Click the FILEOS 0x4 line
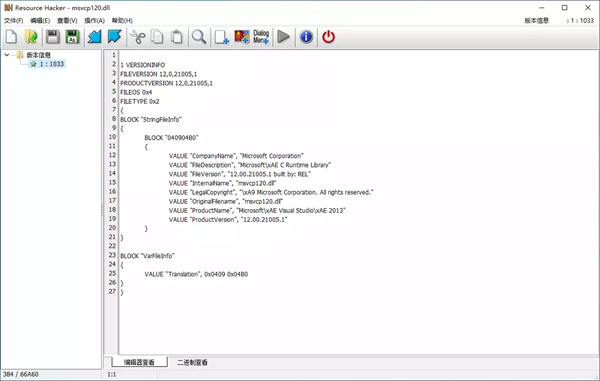Screen dimensions: 600x381 point(136,92)
